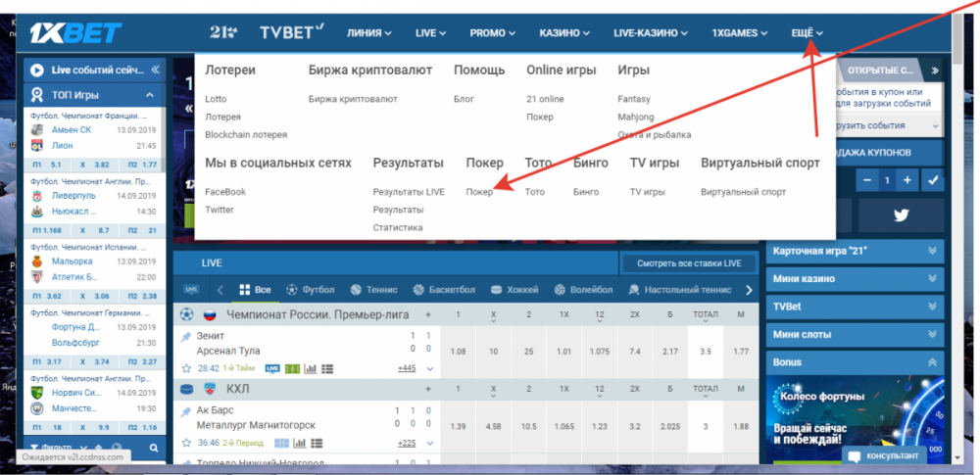Increase coupon count with plus button
980x475 pixels.
(x=907, y=181)
